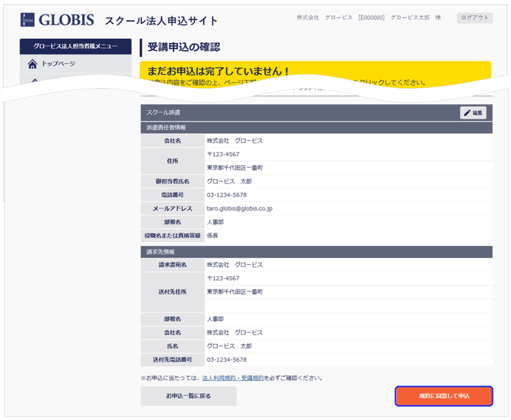
Task: Click the グロービス法人担当者様メニュー header
Action: [x=75, y=46]
